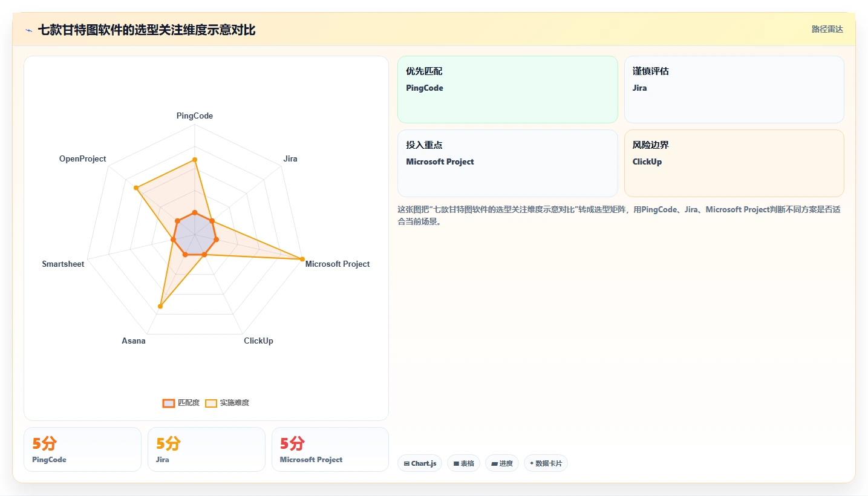Click the Asana radar axis label
The image size is (868, 496).
(x=134, y=341)
